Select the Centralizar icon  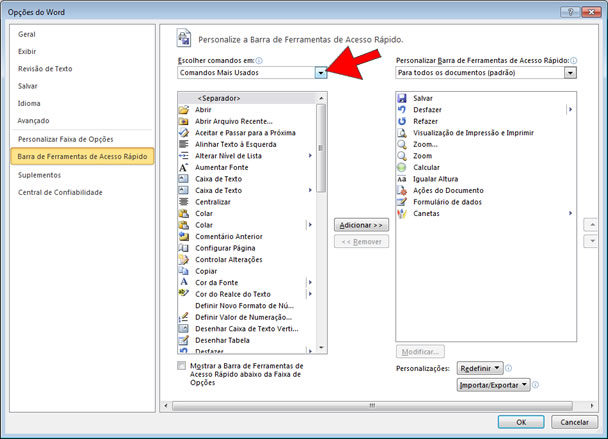(184, 202)
